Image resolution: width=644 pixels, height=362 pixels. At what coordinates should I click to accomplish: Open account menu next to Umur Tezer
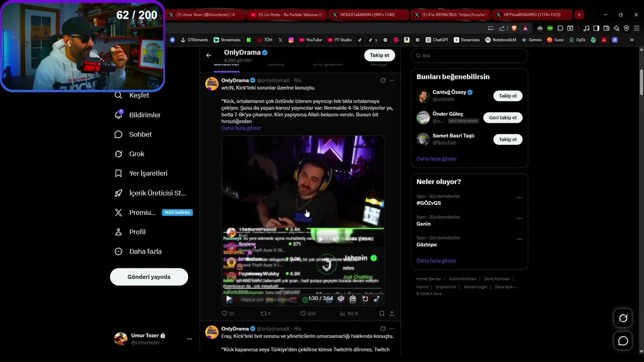pos(189,339)
